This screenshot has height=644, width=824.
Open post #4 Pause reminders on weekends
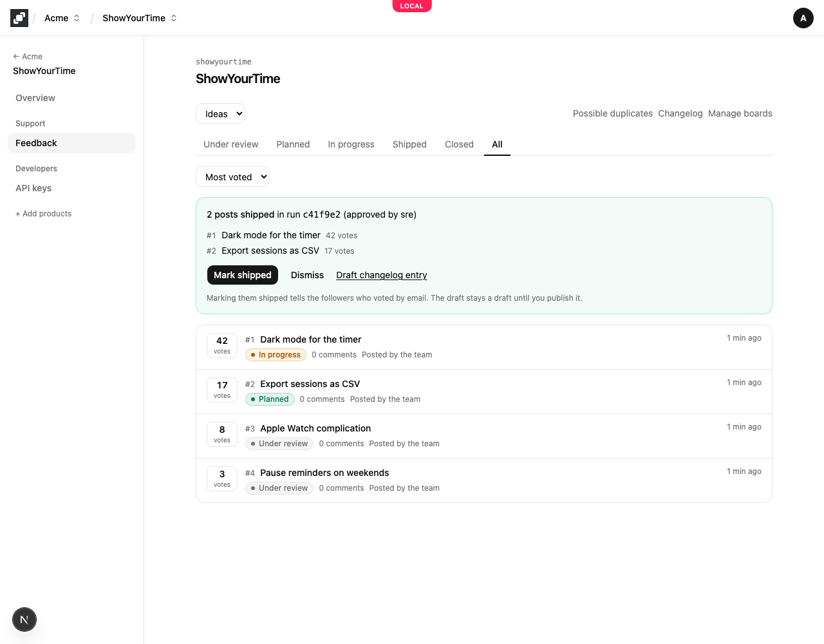tap(324, 473)
